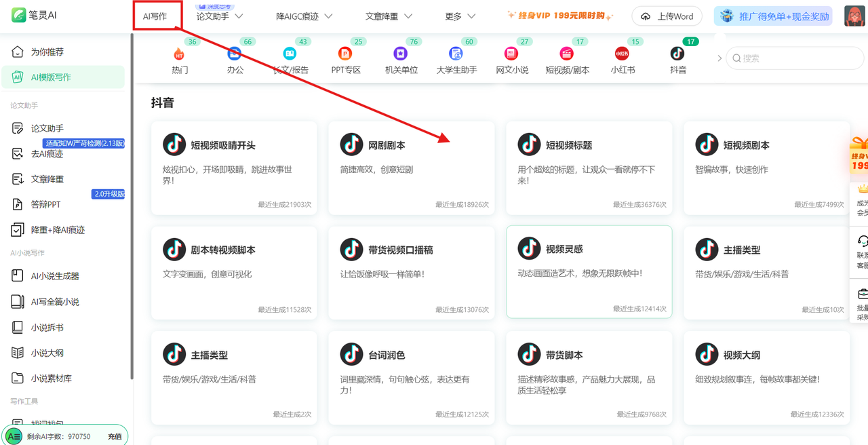Click the 论文助手 sidebar icon
This screenshot has height=445, width=868.
pyautogui.click(x=18, y=128)
